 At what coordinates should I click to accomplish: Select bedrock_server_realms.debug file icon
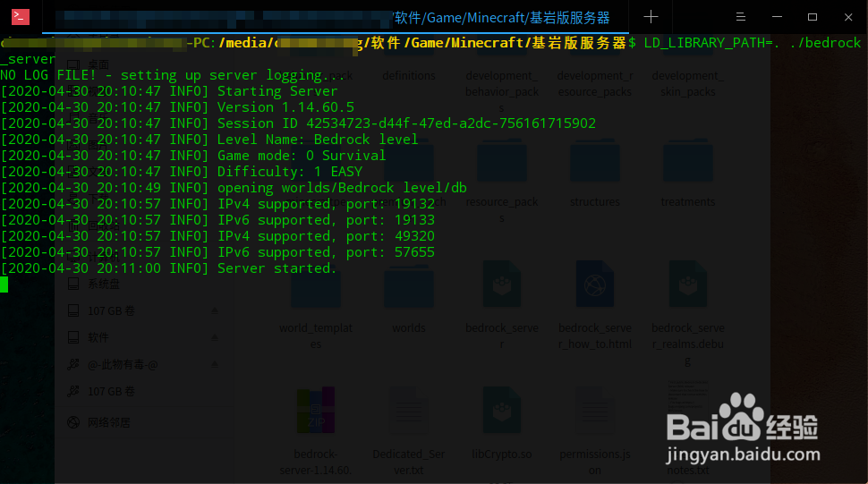coord(687,284)
